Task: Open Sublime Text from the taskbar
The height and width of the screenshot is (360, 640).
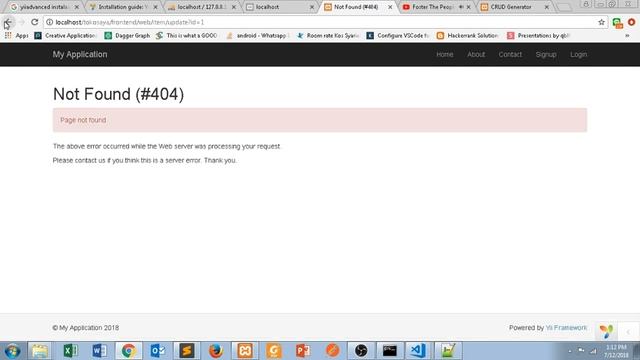Action: point(187,351)
